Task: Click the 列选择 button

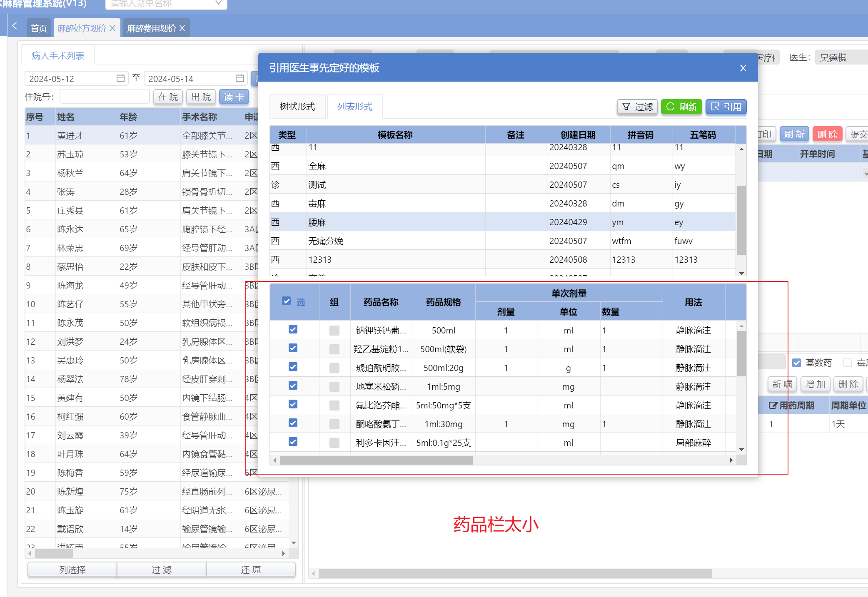Action: (x=72, y=570)
